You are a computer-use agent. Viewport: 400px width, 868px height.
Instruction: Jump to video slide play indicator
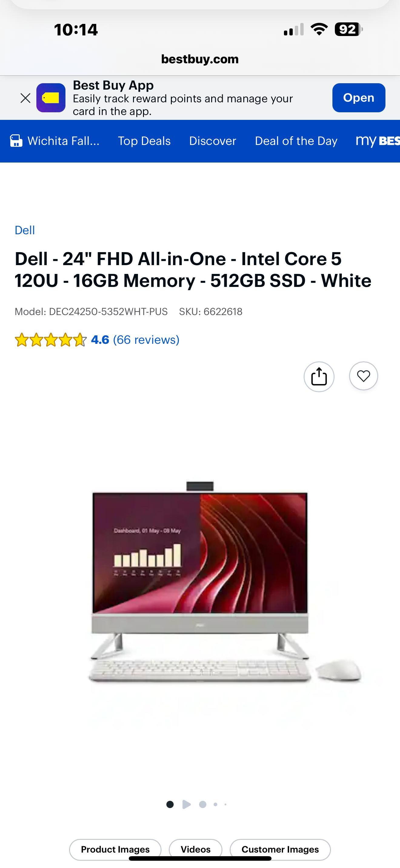[x=186, y=804]
